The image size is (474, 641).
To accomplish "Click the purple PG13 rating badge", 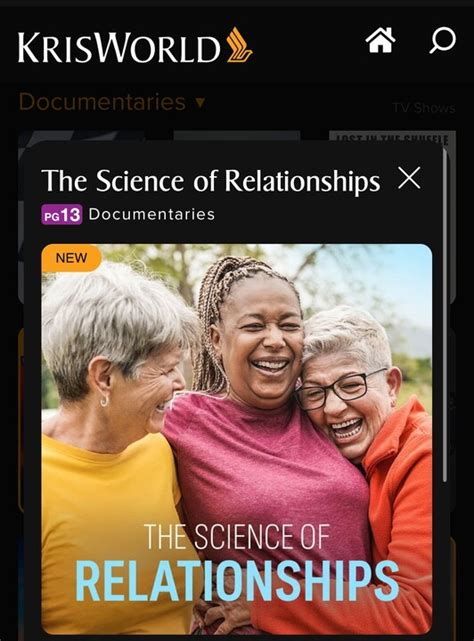I will pyautogui.click(x=62, y=214).
